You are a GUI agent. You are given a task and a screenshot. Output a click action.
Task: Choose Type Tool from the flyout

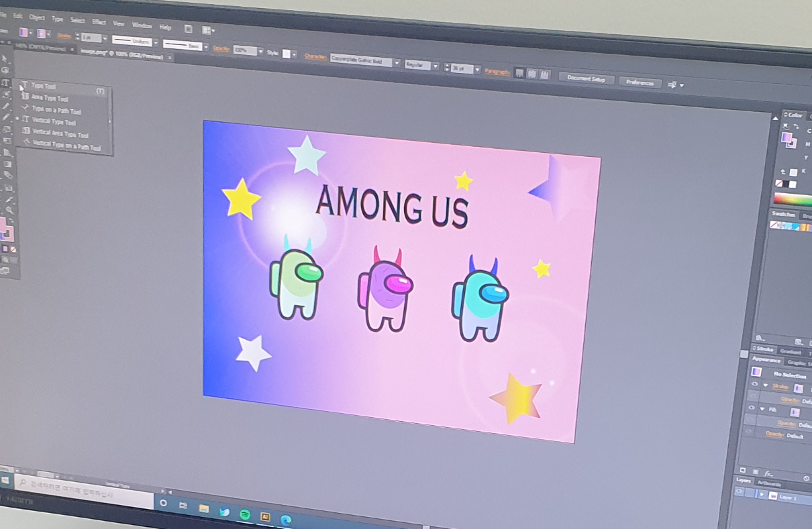[x=44, y=86]
